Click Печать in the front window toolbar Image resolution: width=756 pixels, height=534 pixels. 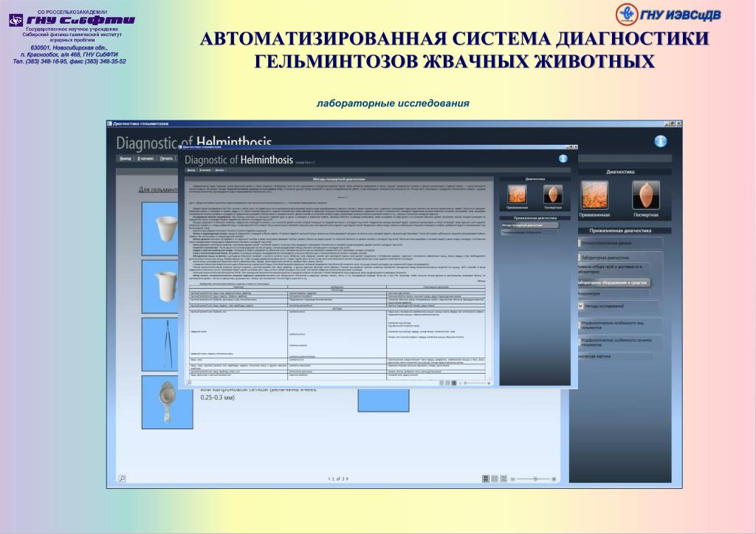point(219,171)
